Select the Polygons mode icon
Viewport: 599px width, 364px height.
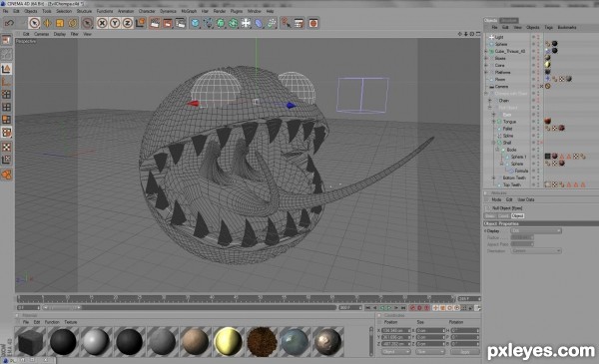pos(7,120)
